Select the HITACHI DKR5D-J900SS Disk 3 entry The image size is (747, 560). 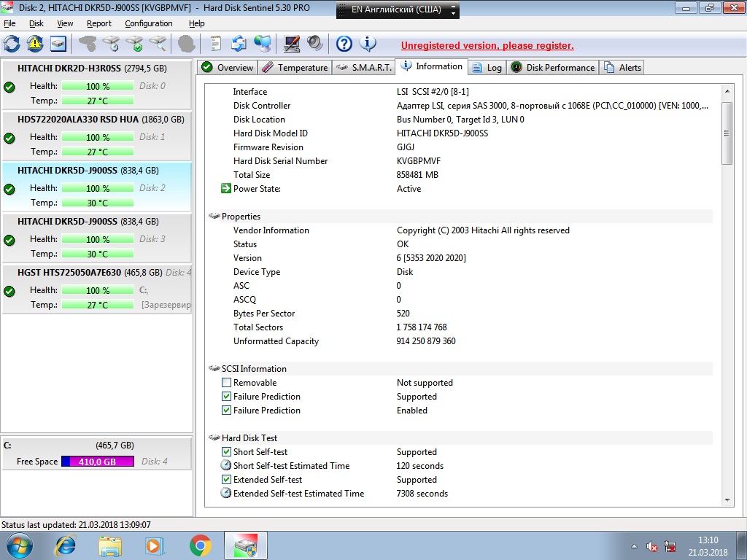(97, 237)
